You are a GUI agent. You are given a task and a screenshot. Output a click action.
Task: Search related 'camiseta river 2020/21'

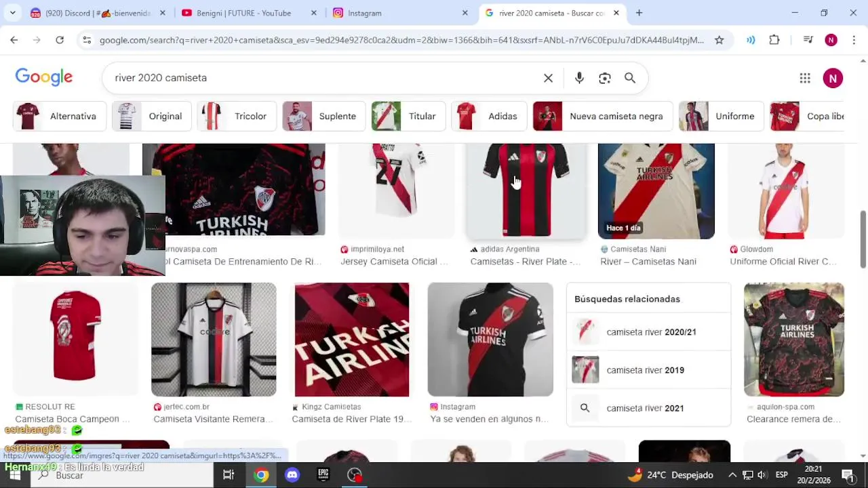649,332
